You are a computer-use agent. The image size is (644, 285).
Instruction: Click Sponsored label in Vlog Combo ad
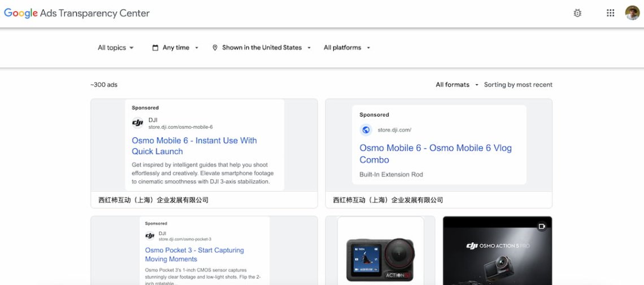pos(374,115)
